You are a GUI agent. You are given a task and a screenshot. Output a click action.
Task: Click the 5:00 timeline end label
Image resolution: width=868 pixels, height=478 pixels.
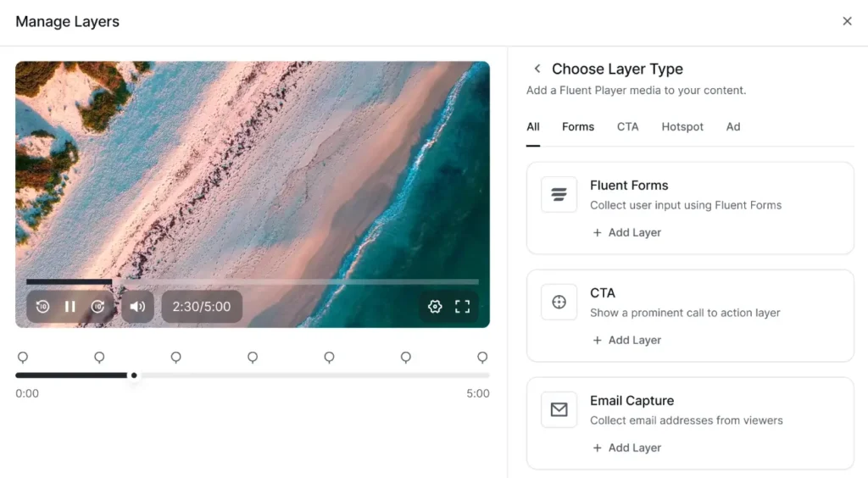click(x=478, y=393)
